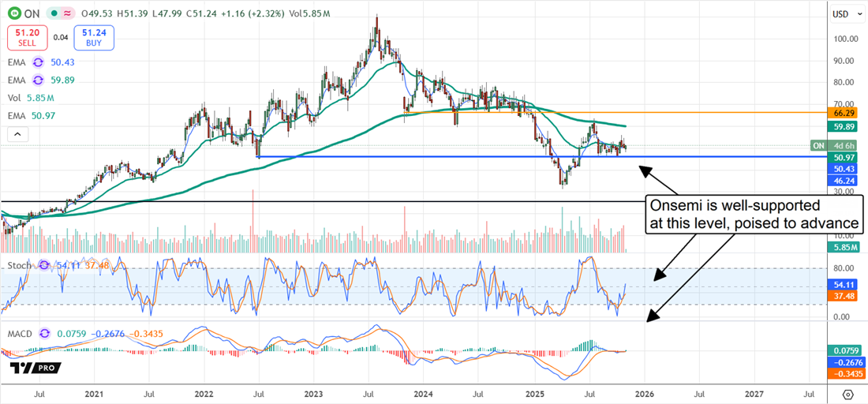Select the ON ticker name in legend
The height and width of the screenshot is (404, 868).
click(32, 13)
